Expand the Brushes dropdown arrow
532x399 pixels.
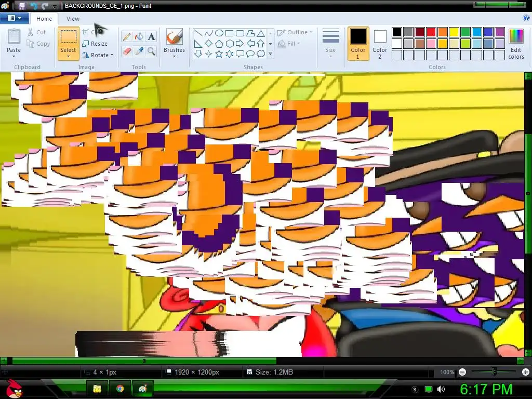coord(175,56)
